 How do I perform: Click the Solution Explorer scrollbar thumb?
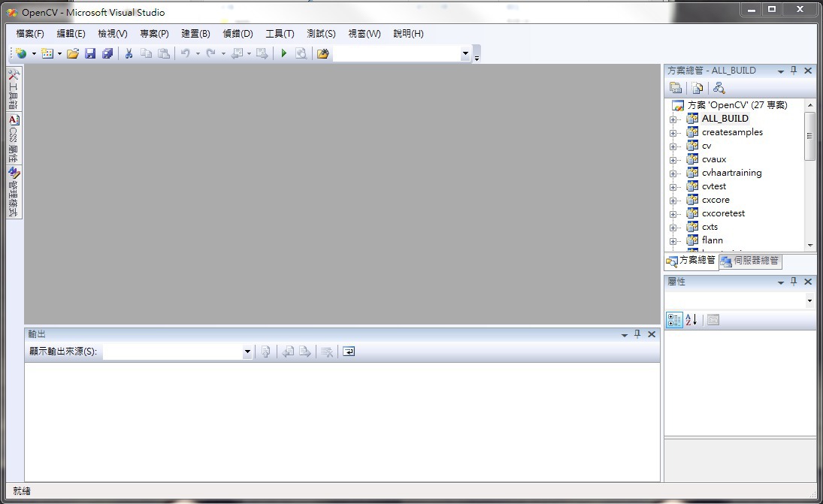[810, 136]
